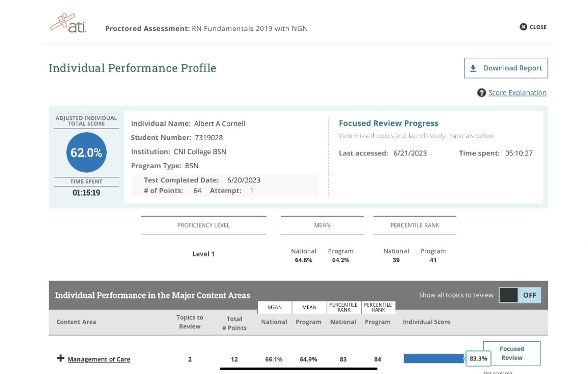Select the Individual Score column header
The image size is (588, 374).
[426, 322]
